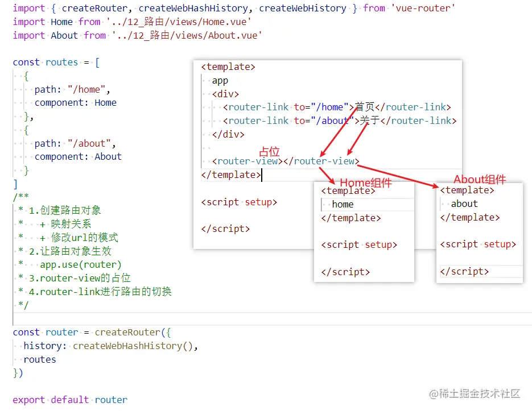This screenshot has height=411, width=532.
Task: Click the path: "/home" line
Action: [72, 89]
